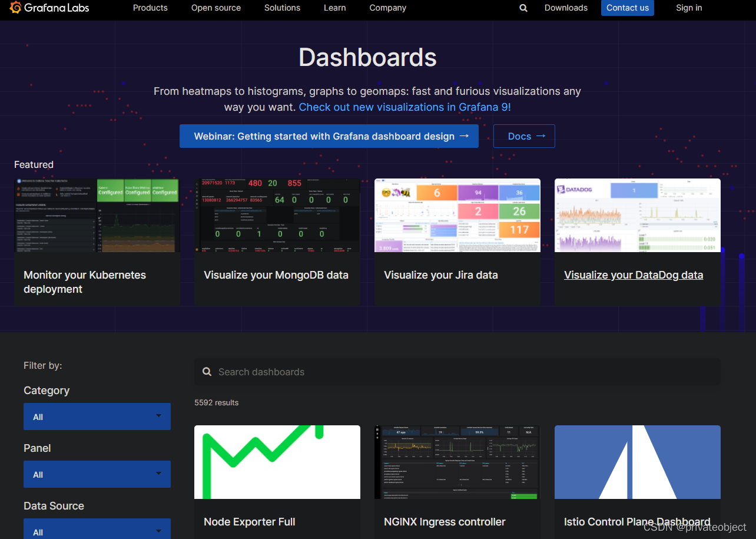756x539 pixels.
Task: Click Node Exporter Full title
Action: (x=250, y=522)
